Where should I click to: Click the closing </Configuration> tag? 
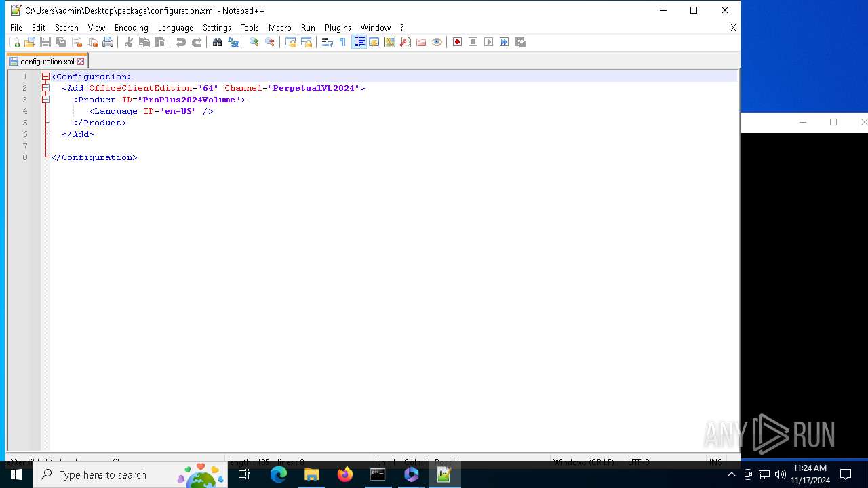click(x=94, y=157)
